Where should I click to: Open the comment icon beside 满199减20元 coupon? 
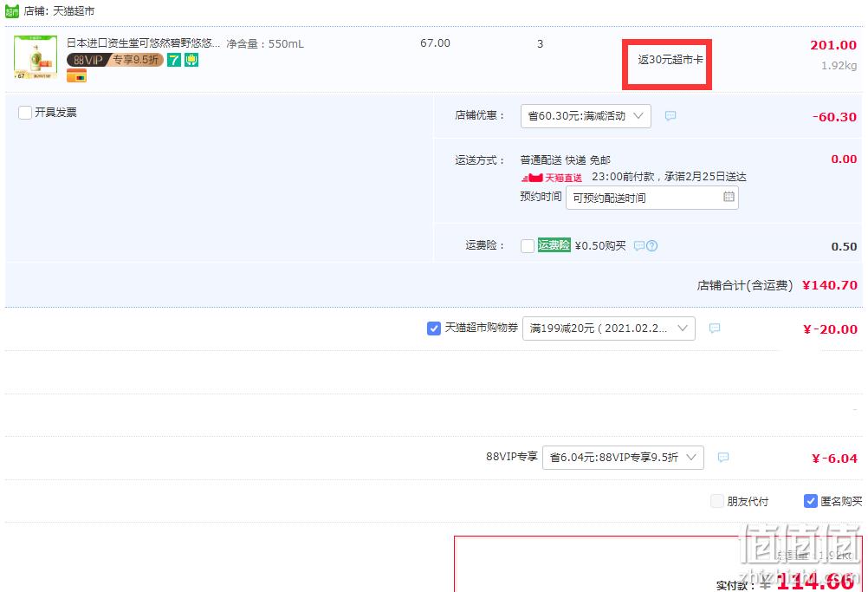point(715,329)
